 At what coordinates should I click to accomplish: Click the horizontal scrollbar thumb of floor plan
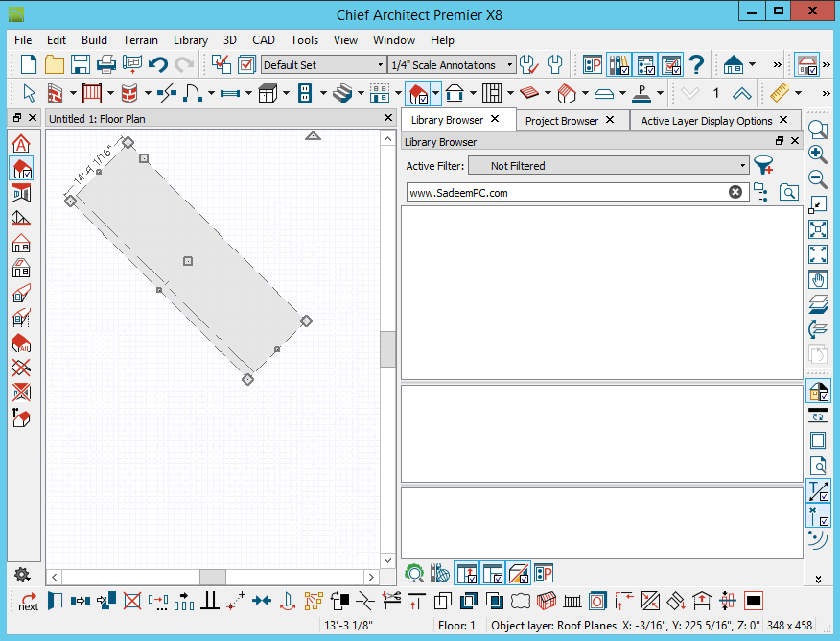tap(213, 578)
